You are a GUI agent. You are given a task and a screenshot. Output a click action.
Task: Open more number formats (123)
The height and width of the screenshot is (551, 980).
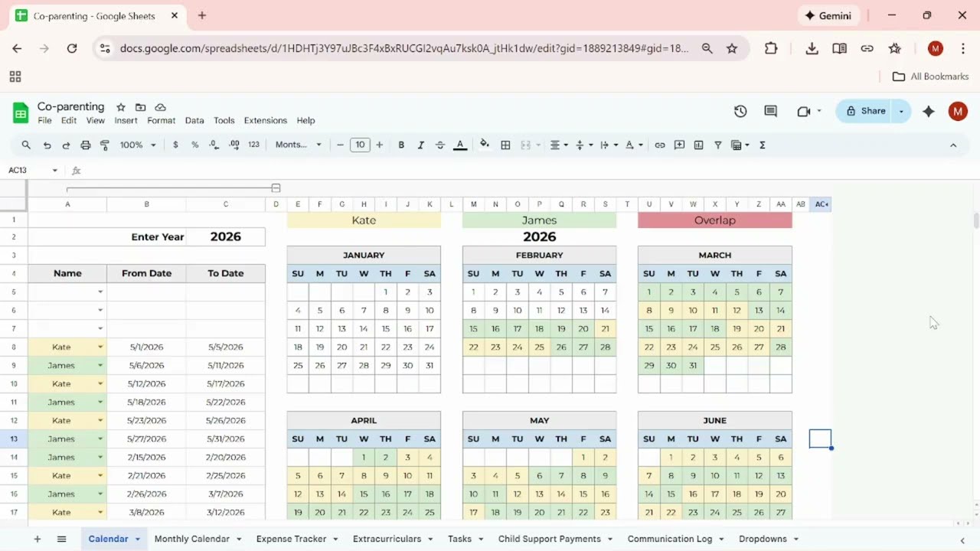tap(254, 145)
